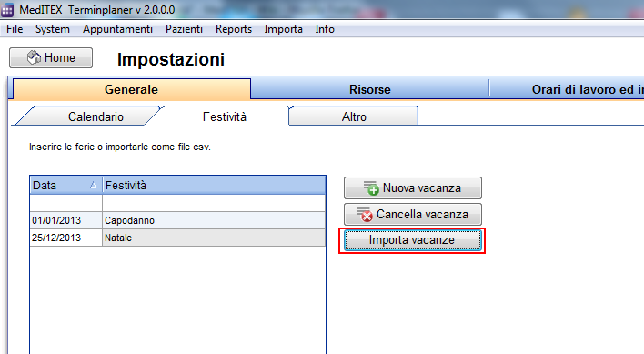Open the Info menu
644x354 pixels.
click(325, 29)
